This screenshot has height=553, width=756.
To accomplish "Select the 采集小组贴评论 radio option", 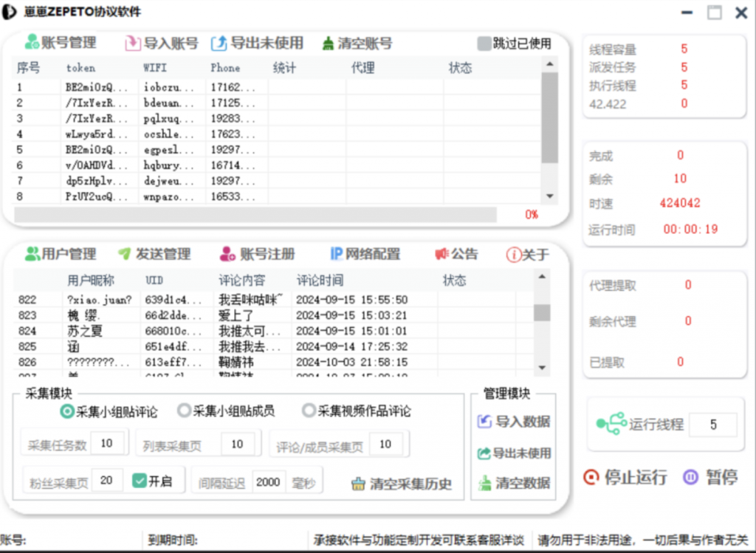I will 67,412.
